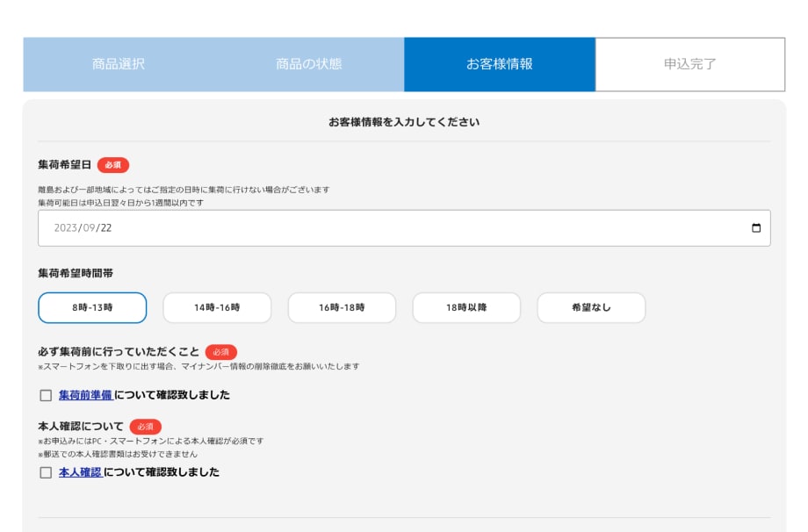Screen dimensions: 808x532
Task: Go to the 商品選択 step tab
Action: point(119,64)
